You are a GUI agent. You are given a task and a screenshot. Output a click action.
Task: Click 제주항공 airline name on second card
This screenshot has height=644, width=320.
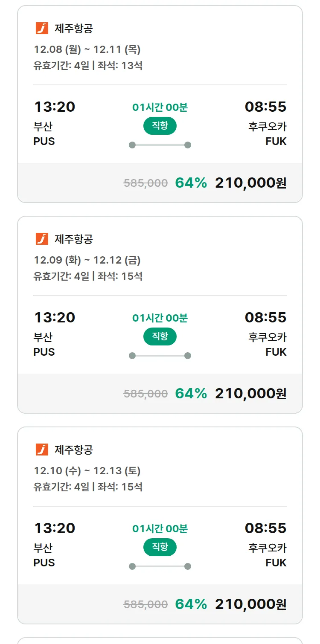tap(73, 239)
